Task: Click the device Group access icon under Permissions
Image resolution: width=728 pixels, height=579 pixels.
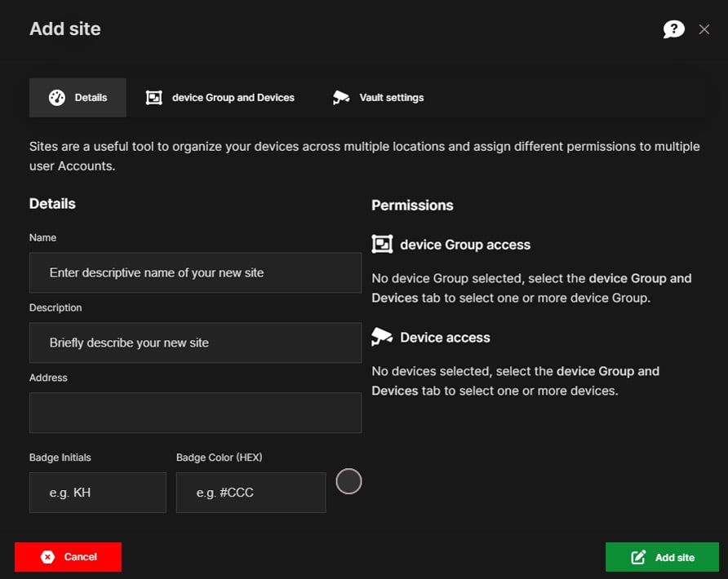Action: (381, 244)
